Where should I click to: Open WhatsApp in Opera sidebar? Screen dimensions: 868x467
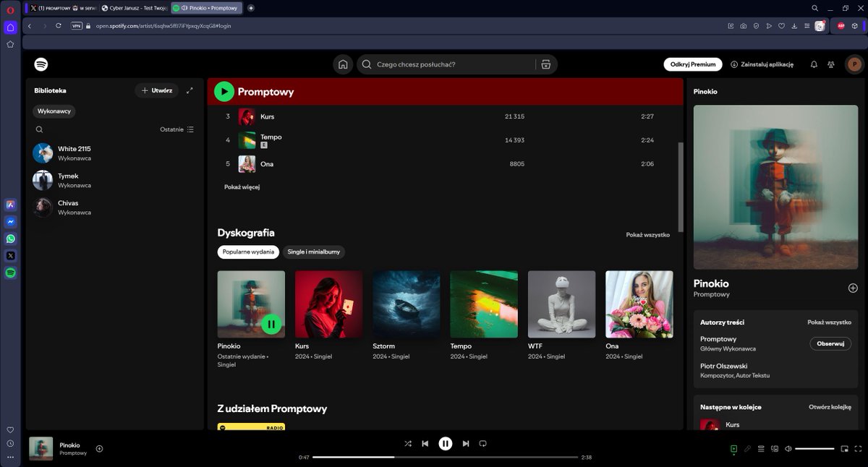click(10, 239)
